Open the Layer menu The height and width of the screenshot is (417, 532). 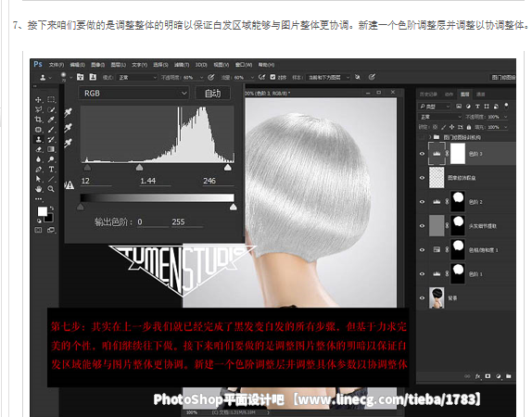(x=119, y=65)
